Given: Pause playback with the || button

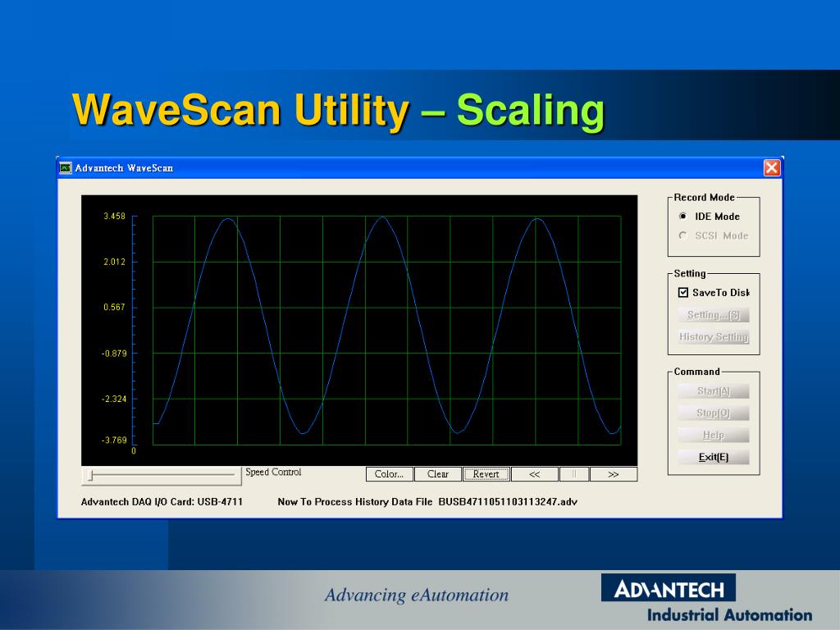Looking at the screenshot, I should 574,474.
